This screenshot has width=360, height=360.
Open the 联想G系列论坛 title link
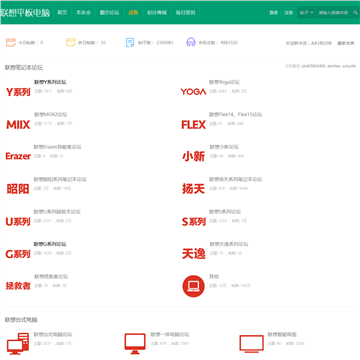[50, 244]
